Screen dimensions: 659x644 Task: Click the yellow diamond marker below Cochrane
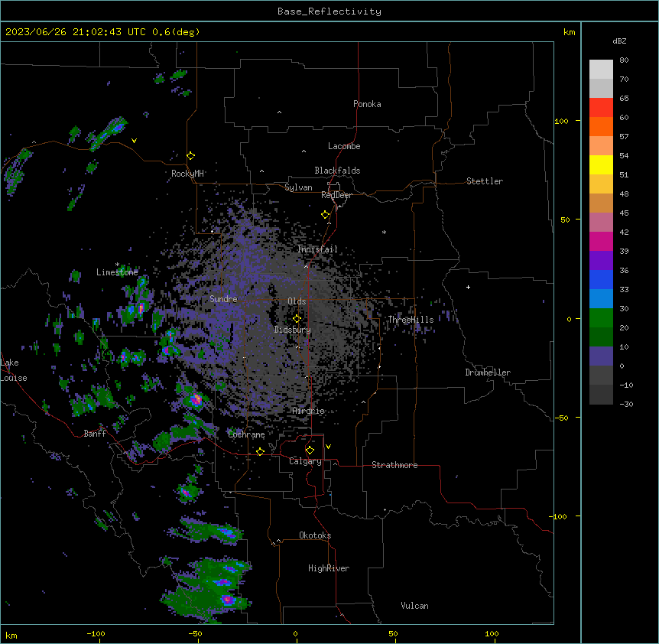[260, 451]
